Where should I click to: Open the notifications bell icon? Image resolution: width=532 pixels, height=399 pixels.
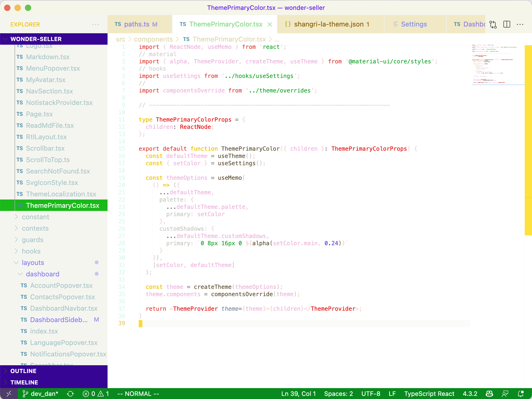(521, 394)
